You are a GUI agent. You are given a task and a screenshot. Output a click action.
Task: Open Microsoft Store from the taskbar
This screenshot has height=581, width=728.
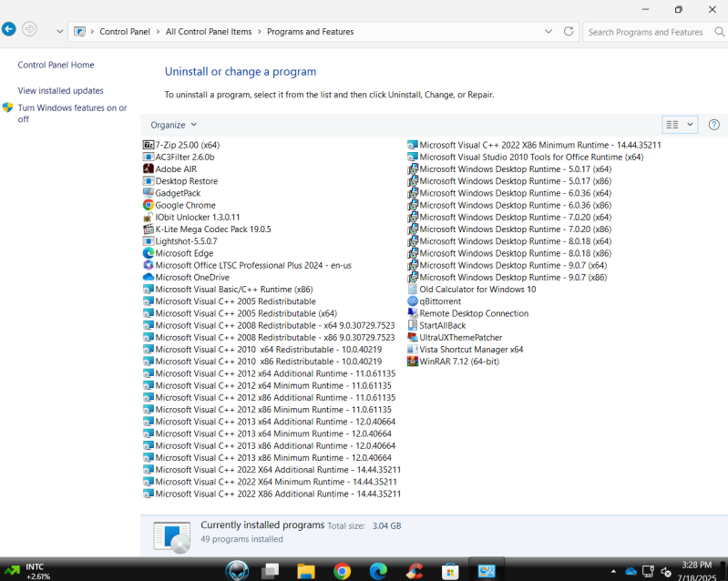pos(450,571)
